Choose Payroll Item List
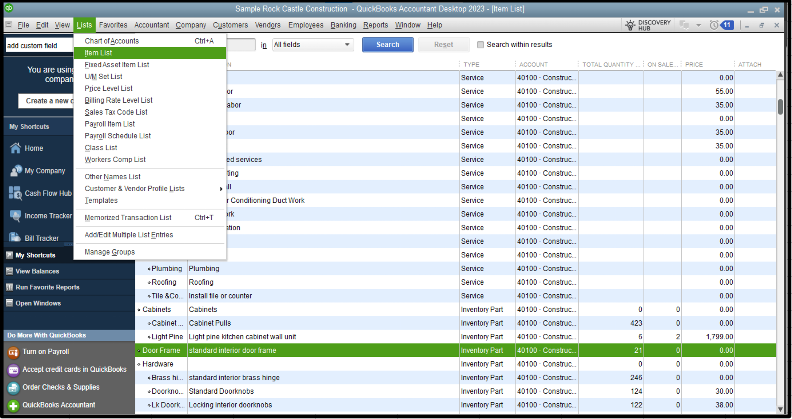Viewport: 792px width, 419px height. 150,124
